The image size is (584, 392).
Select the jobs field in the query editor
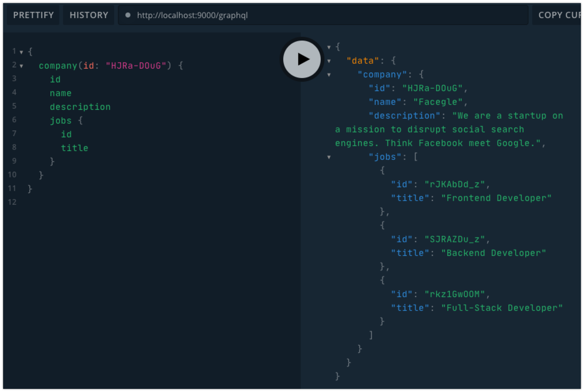pos(61,120)
